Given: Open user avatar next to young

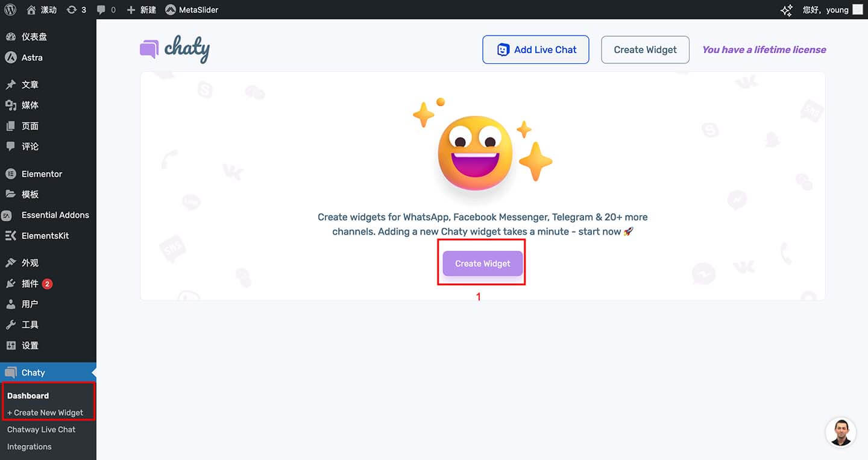Looking at the screenshot, I should coord(857,10).
